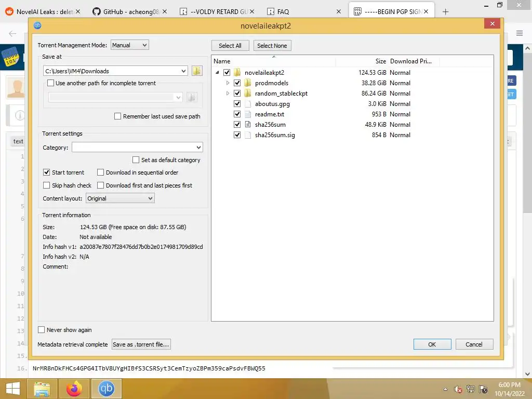Click the aboutus.gpg file icon
The height and width of the screenshot is (399, 532).
pos(248,104)
